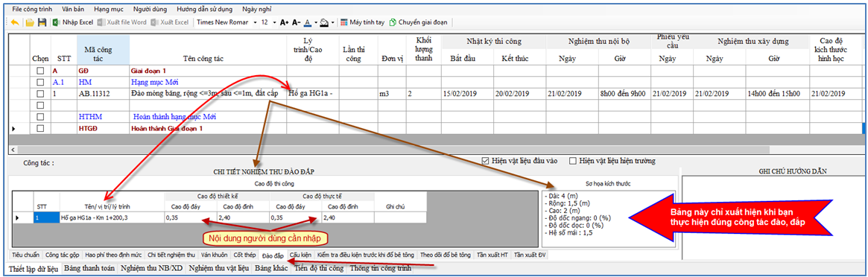Increase font size with A+ icon
The width and height of the screenshot is (868, 277).
coord(284,22)
